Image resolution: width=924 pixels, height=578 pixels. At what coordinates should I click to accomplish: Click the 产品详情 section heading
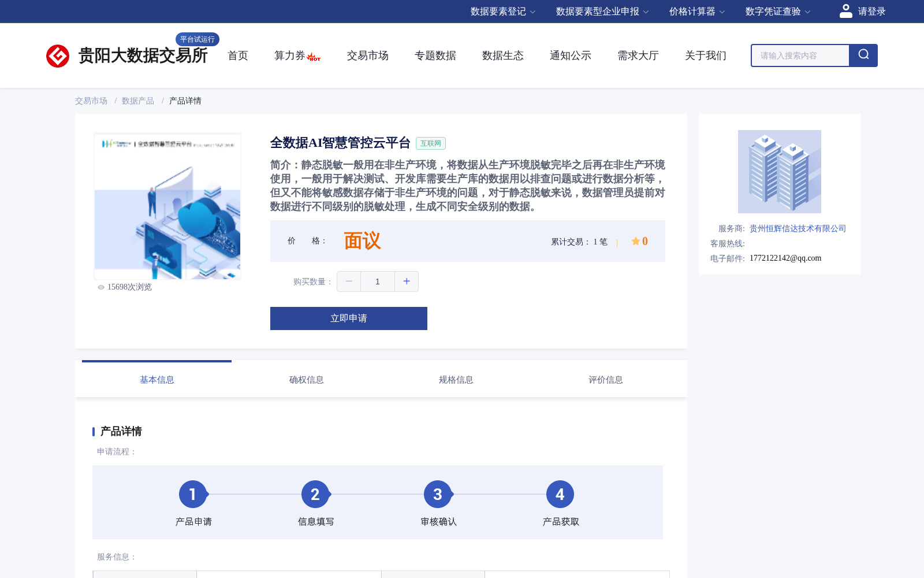121,431
